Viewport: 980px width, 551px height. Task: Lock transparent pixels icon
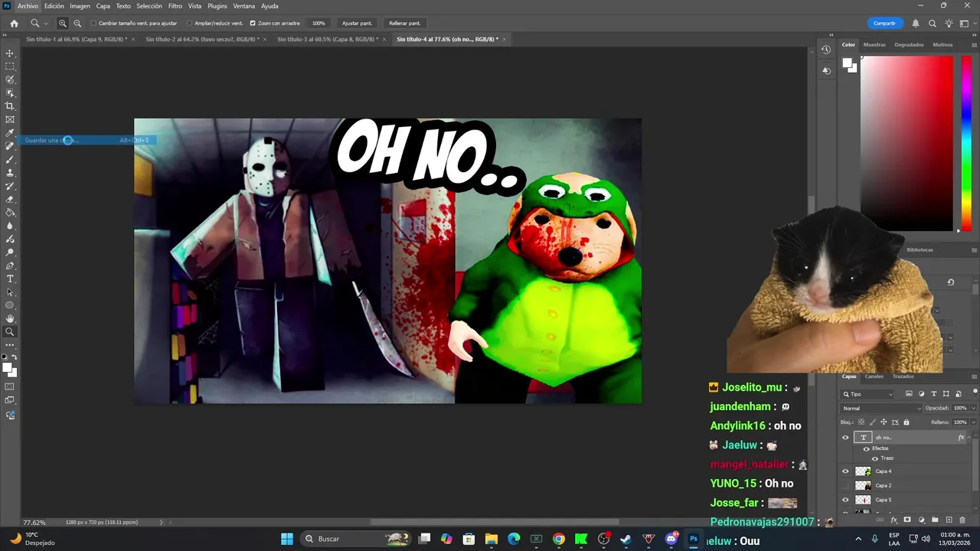(861, 422)
